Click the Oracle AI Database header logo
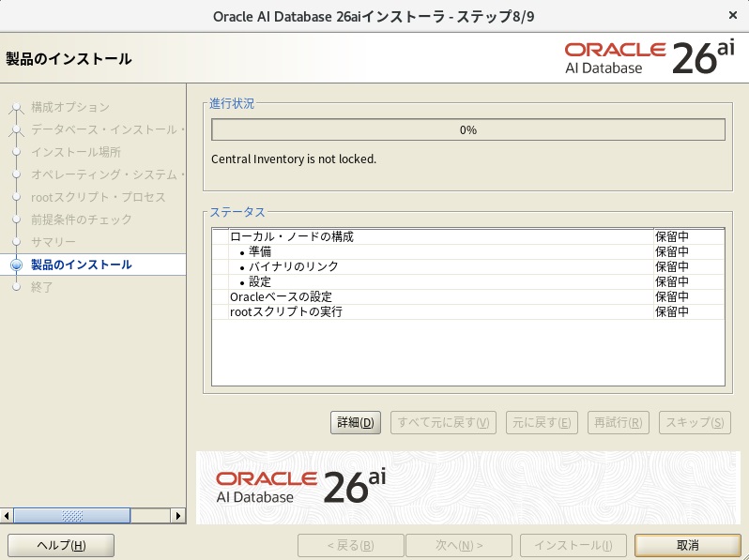 pos(650,58)
